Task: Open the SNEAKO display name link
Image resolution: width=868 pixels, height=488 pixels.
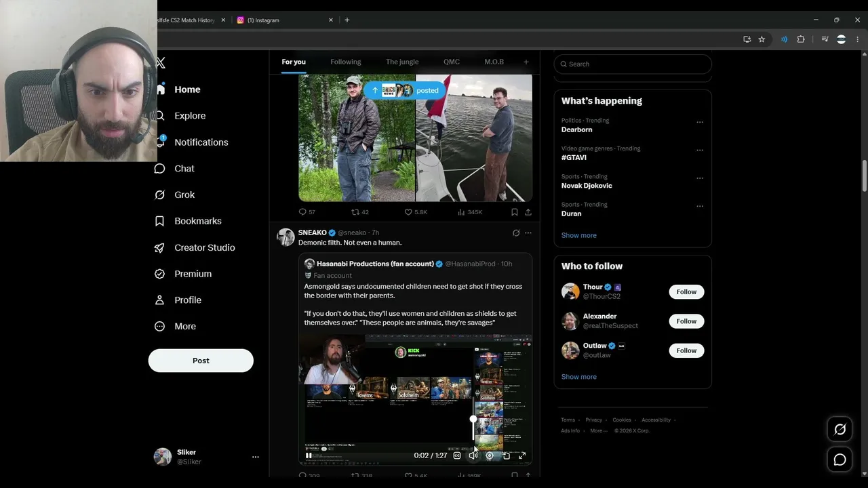Action: (313, 232)
